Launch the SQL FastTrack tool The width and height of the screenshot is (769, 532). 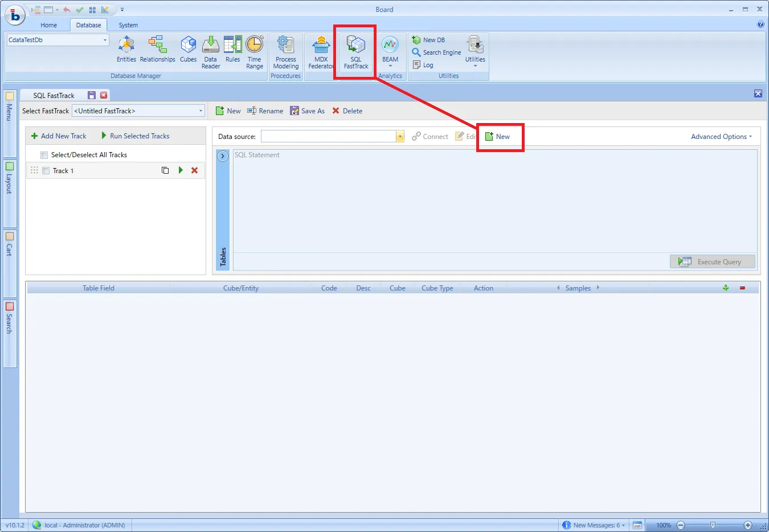(x=356, y=52)
